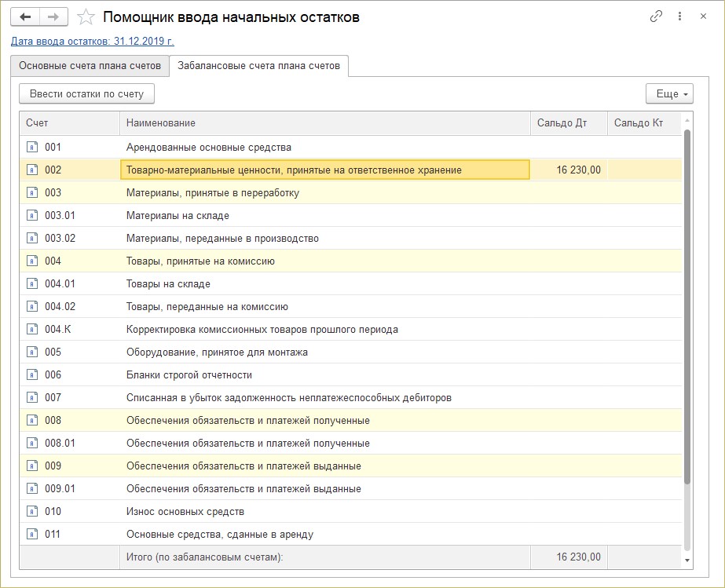Select 'Материалы, принятые в переработку' row
725x588 pixels.
pyautogui.click(x=351, y=192)
